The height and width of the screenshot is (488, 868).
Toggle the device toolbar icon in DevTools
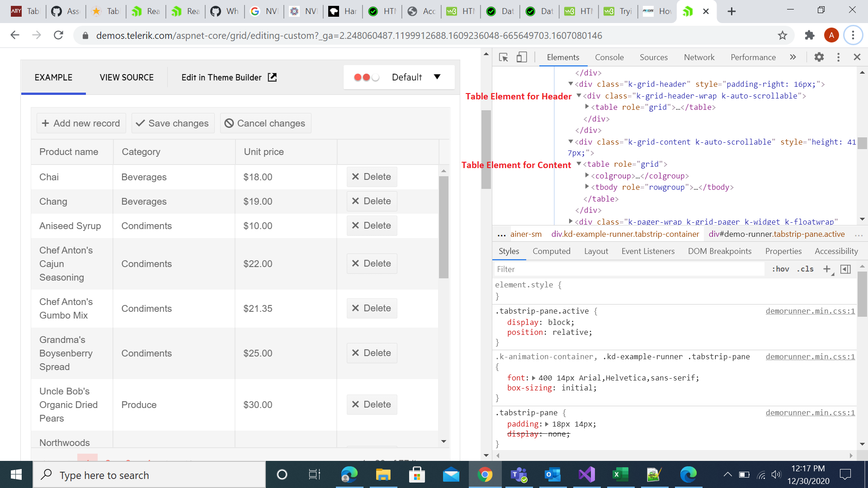click(522, 57)
